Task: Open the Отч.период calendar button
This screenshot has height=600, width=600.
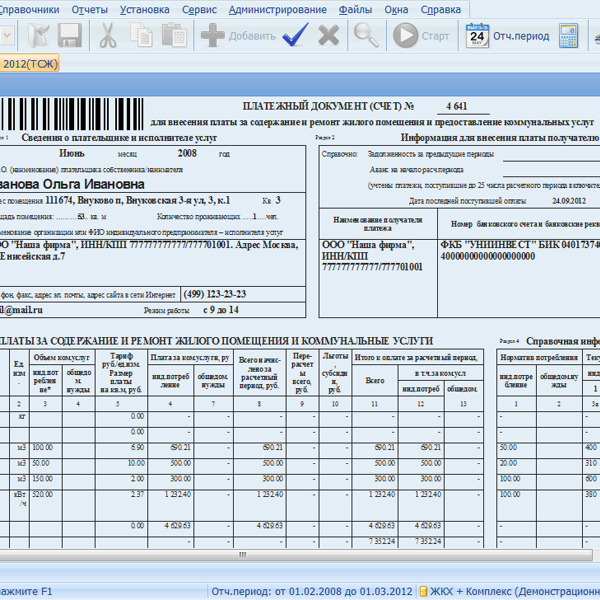Action: click(509, 36)
